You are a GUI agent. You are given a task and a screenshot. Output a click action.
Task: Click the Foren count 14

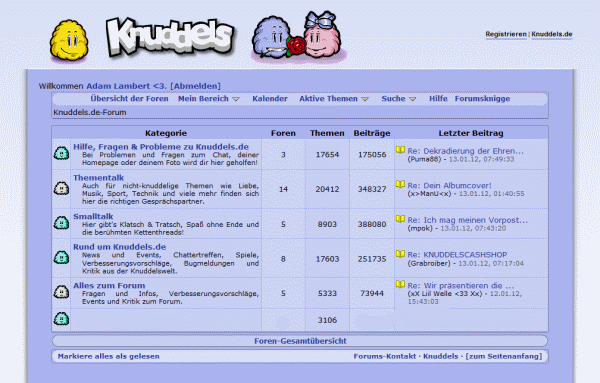tap(283, 189)
